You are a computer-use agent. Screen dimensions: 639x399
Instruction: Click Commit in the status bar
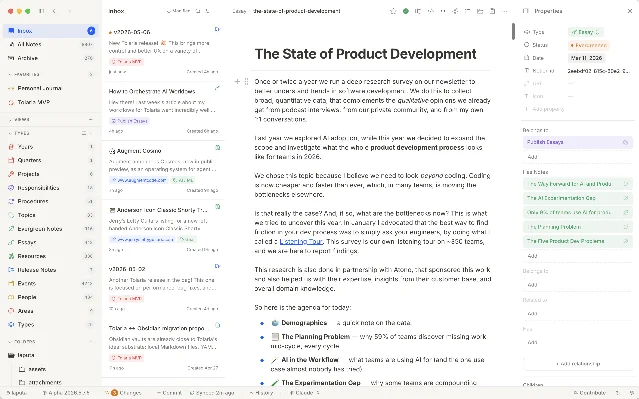tap(169, 393)
